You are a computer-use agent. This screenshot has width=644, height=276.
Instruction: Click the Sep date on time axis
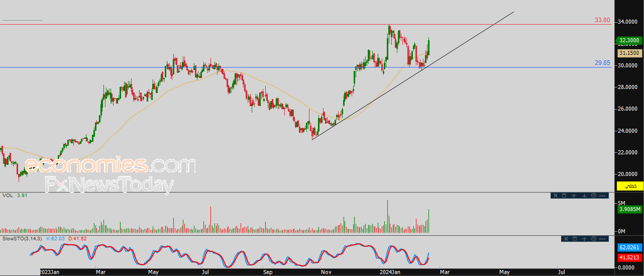tap(268, 272)
